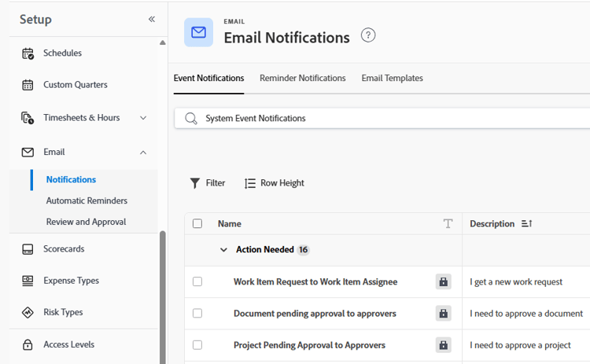590x364 pixels.
Task: Collapse the Action Needed group
Action: click(x=223, y=250)
